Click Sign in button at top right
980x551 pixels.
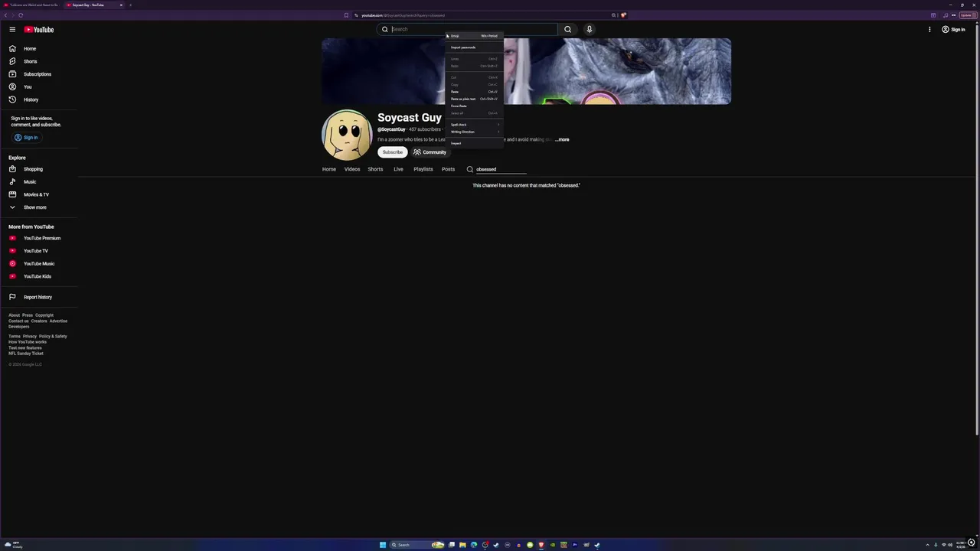953,29
